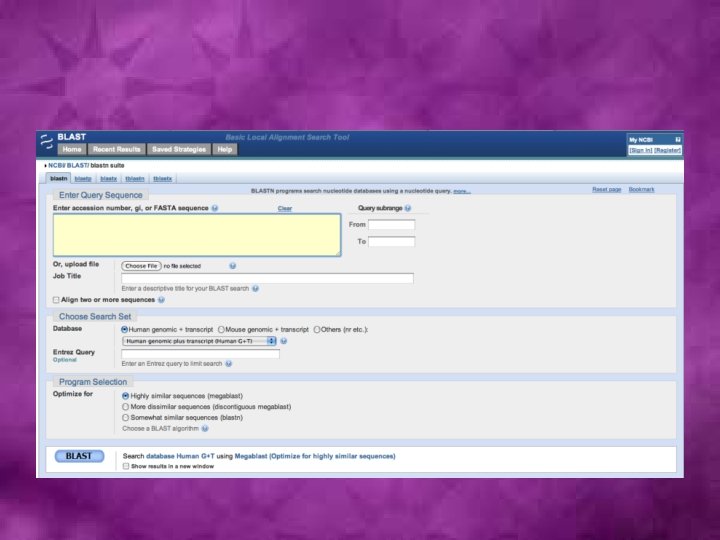
Task: Focus the yellow query sequence text area
Action: [197, 235]
